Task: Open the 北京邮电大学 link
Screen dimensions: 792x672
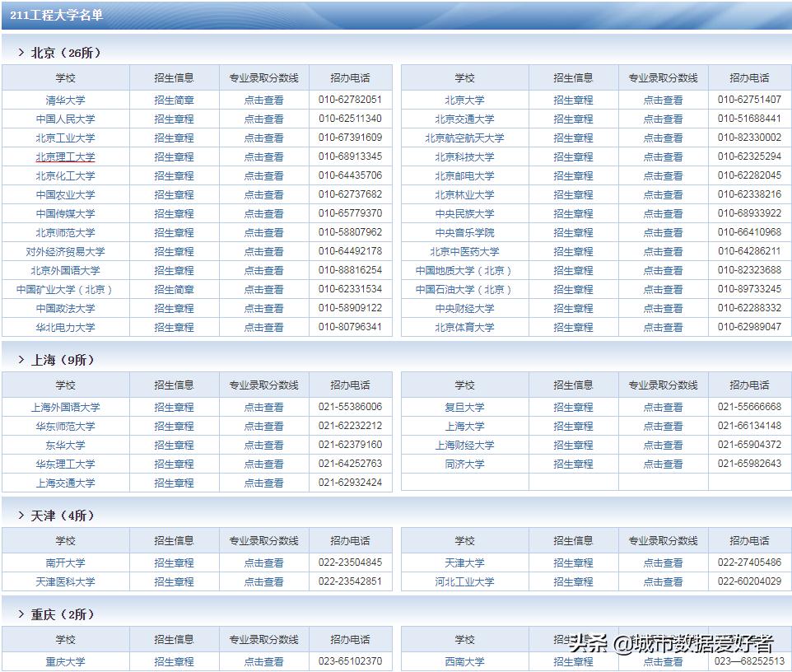Action: click(464, 176)
